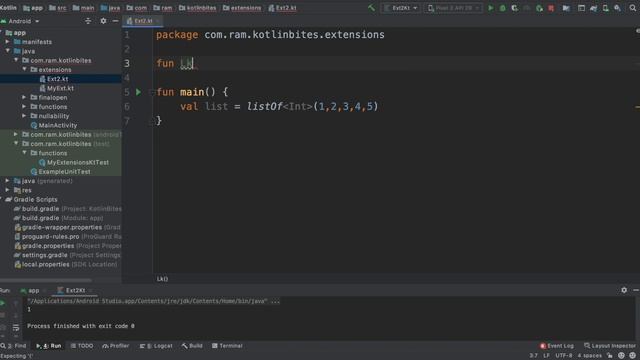The height and width of the screenshot is (360, 640).
Task: Expand the res folder
Action: pos(8,190)
